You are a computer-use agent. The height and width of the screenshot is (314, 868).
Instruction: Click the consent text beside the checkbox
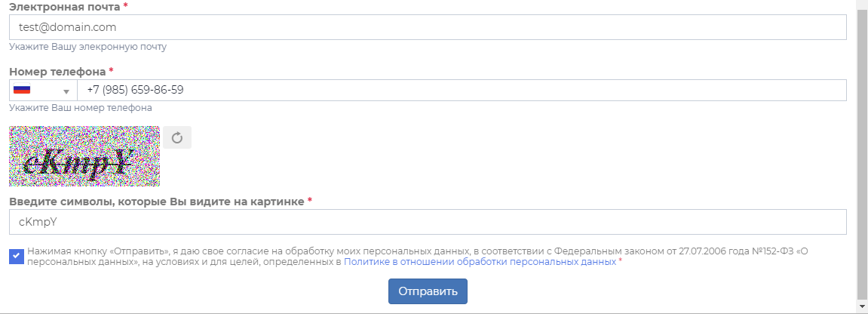pyautogui.click(x=302, y=251)
